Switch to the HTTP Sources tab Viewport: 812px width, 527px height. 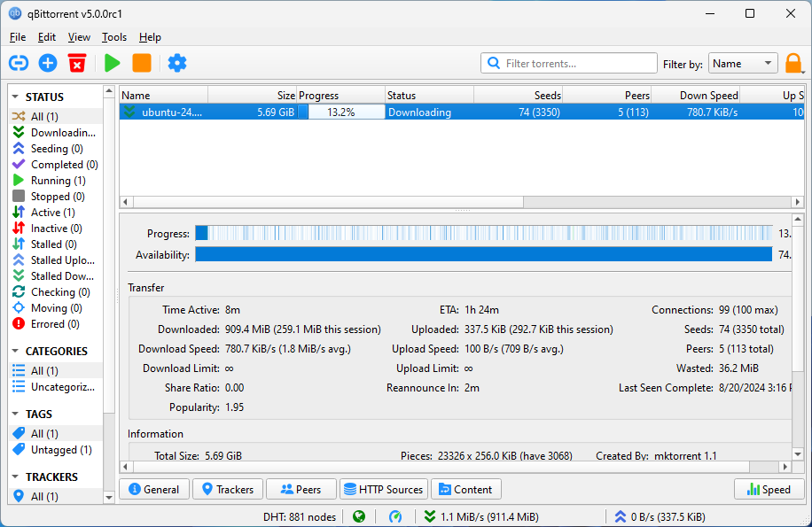[x=384, y=489]
